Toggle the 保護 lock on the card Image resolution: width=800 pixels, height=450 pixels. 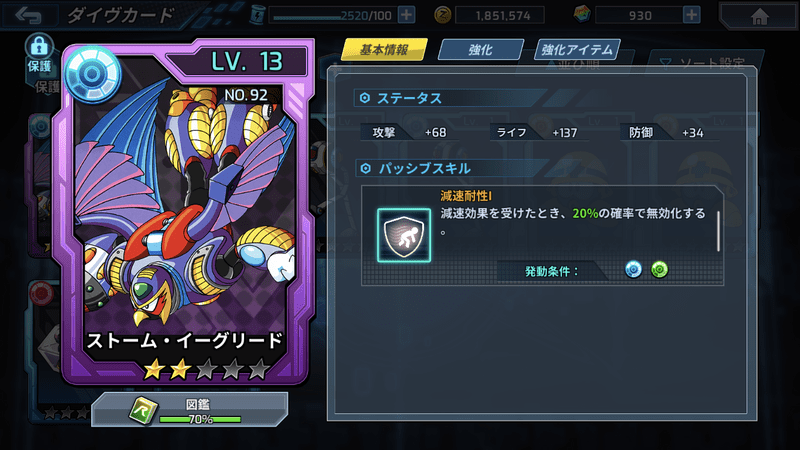click(x=39, y=53)
